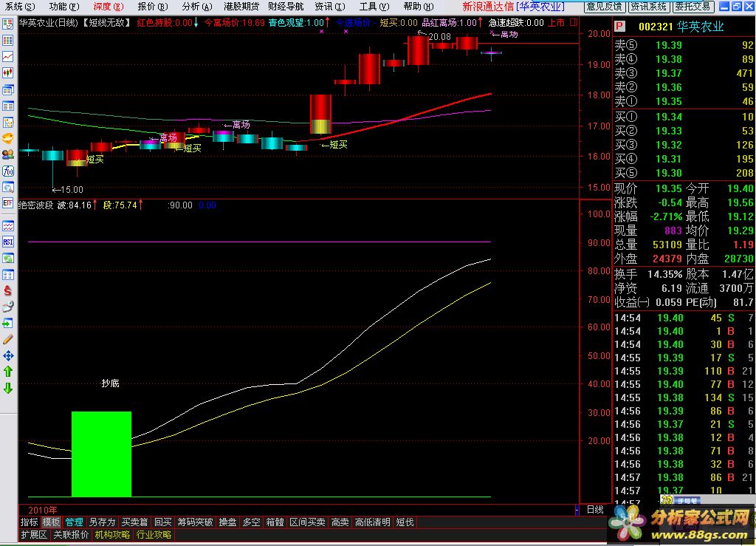Select the RSI indicator icon

pos(7,242)
